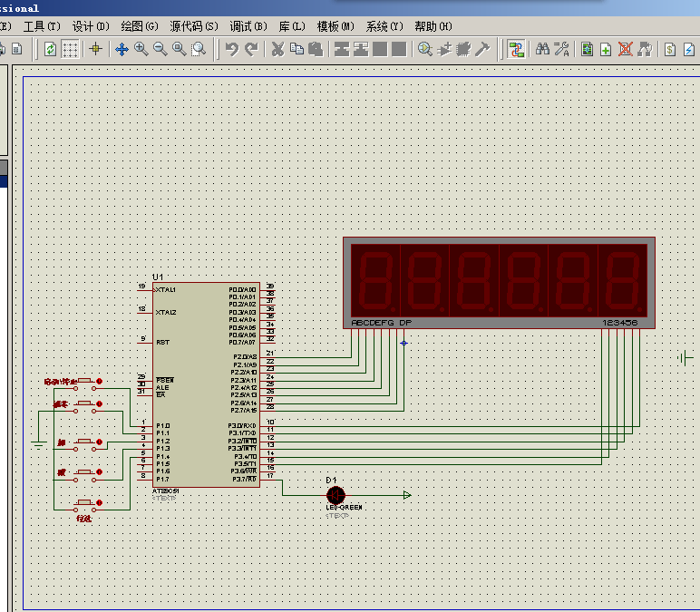700x612 pixels.
Task: Click the decompose hammer icon
Action: pos(482,49)
